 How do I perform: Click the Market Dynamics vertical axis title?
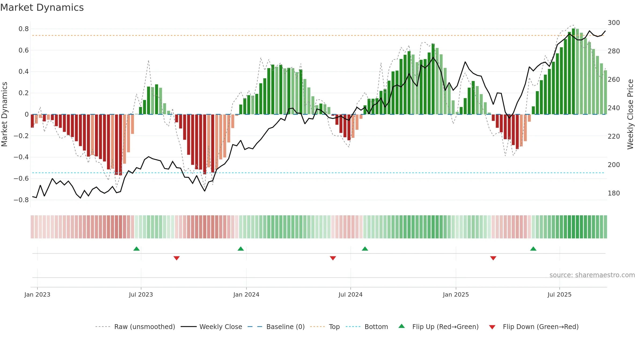click(x=4, y=114)
